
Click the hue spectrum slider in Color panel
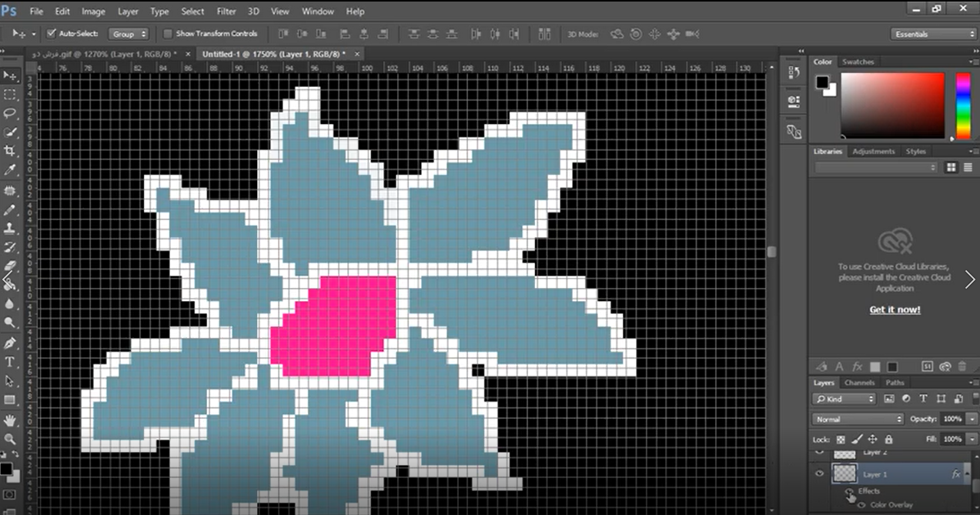[x=963, y=106]
